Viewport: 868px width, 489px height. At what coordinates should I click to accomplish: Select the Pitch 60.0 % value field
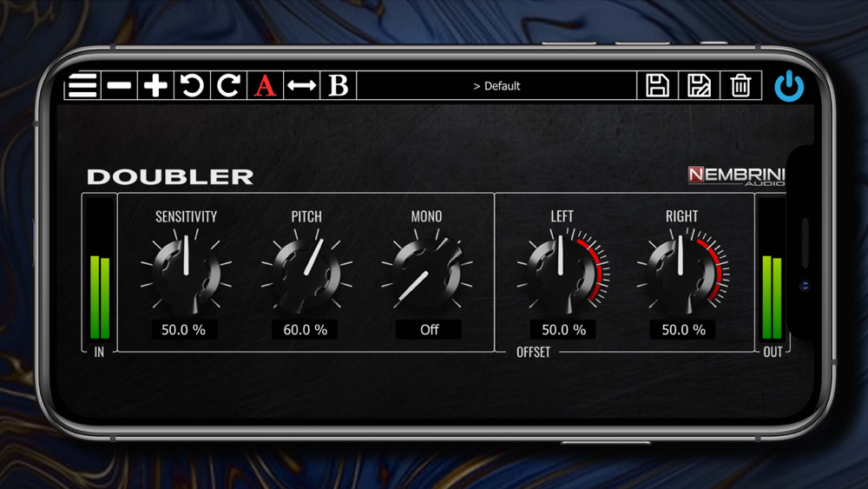(x=305, y=329)
